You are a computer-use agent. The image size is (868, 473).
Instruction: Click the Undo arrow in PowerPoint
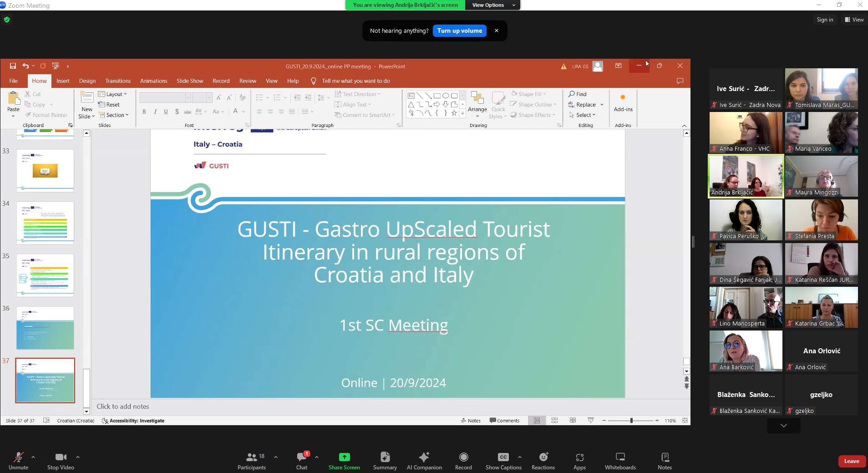pos(26,66)
